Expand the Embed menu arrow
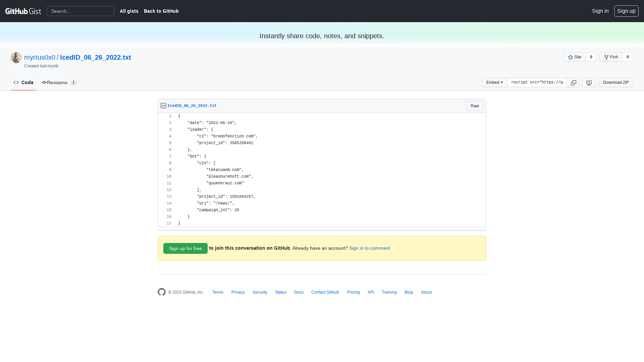Viewport: 644px width, 362px height. 502,82
